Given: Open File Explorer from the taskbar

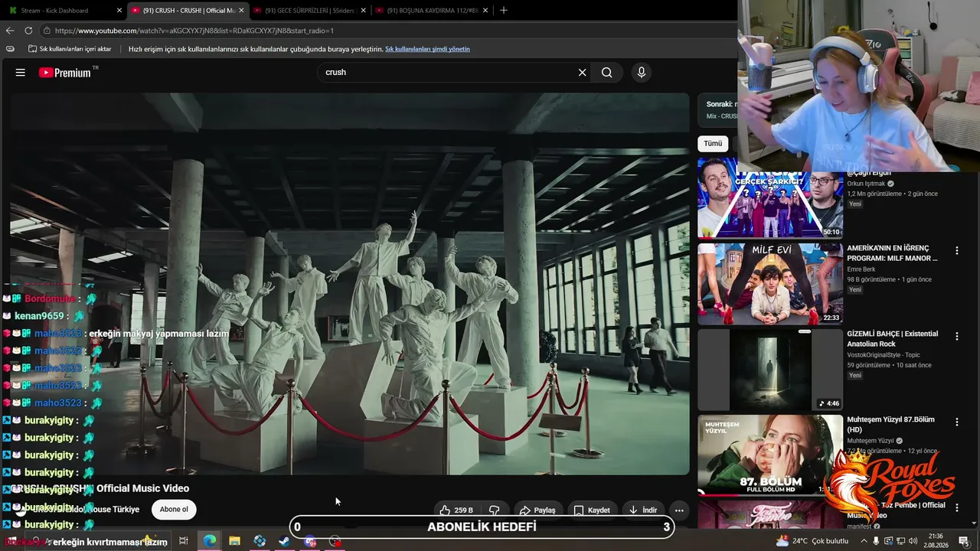Looking at the screenshot, I should 234,541.
